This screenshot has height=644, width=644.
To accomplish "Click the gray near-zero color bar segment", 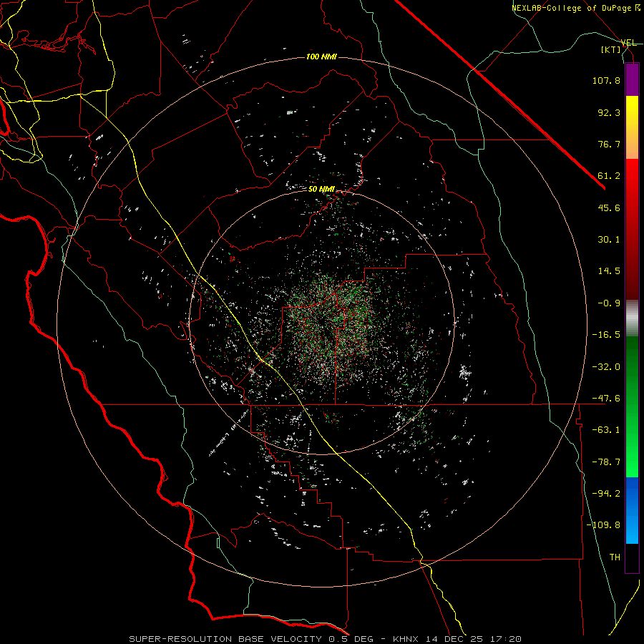I will [632, 318].
